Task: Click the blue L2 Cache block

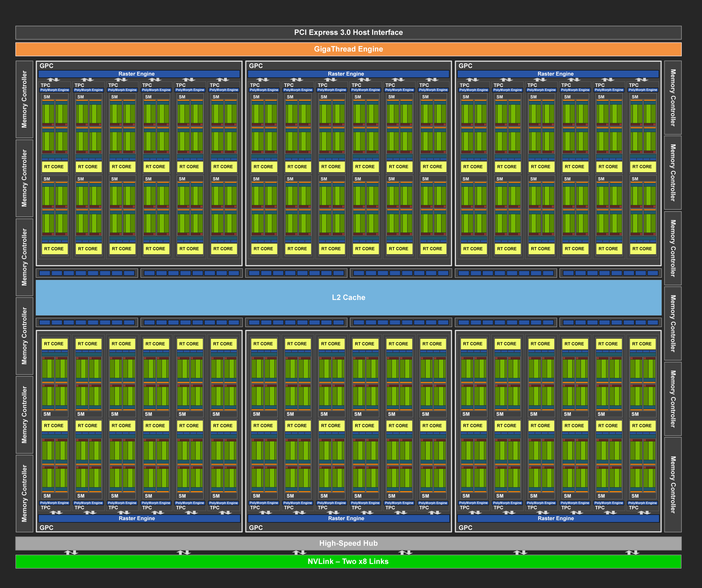Action: click(x=348, y=297)
